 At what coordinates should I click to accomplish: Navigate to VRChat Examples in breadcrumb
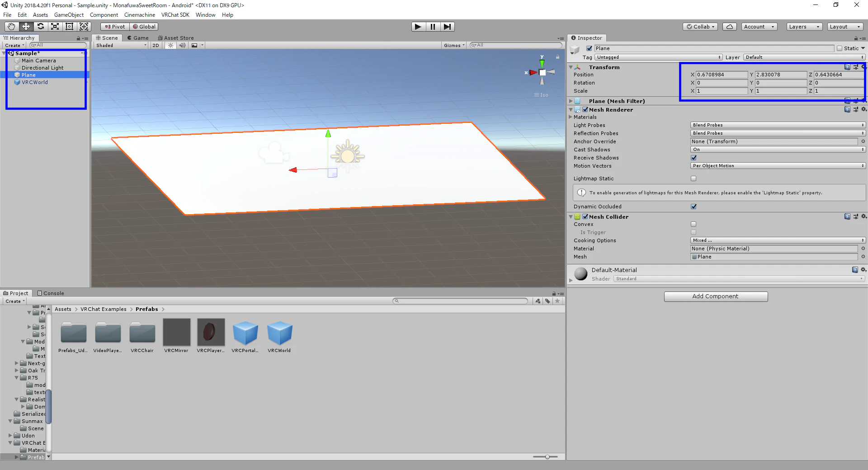pos(104,309)
